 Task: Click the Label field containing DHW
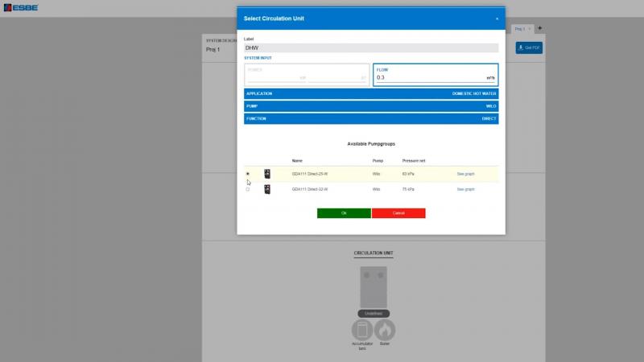tap(371, 48)
